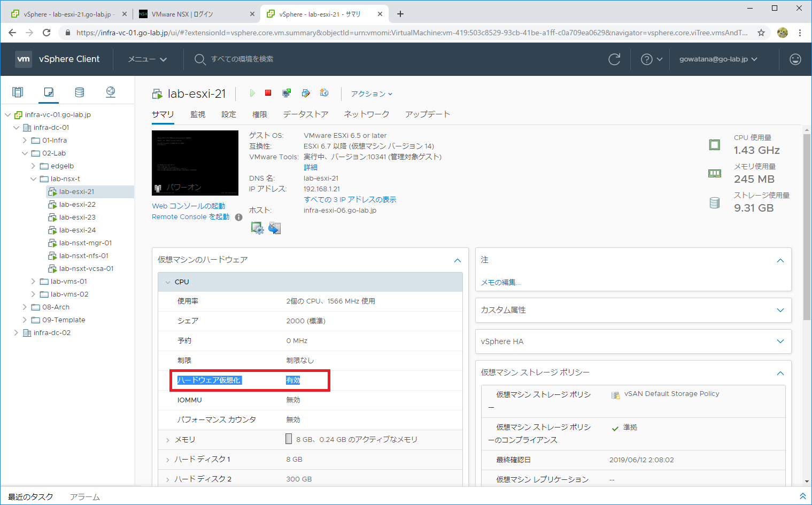Open the feedback smiley icon
This screenshot has width=812, height=505.
tap(795, 59)
